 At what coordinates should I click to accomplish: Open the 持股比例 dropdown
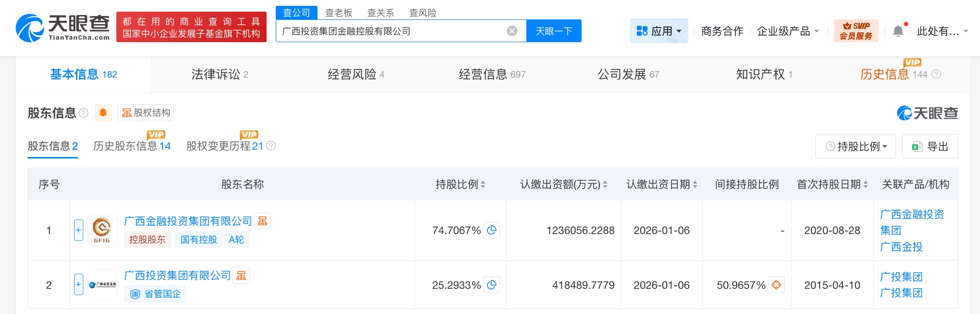856,146
